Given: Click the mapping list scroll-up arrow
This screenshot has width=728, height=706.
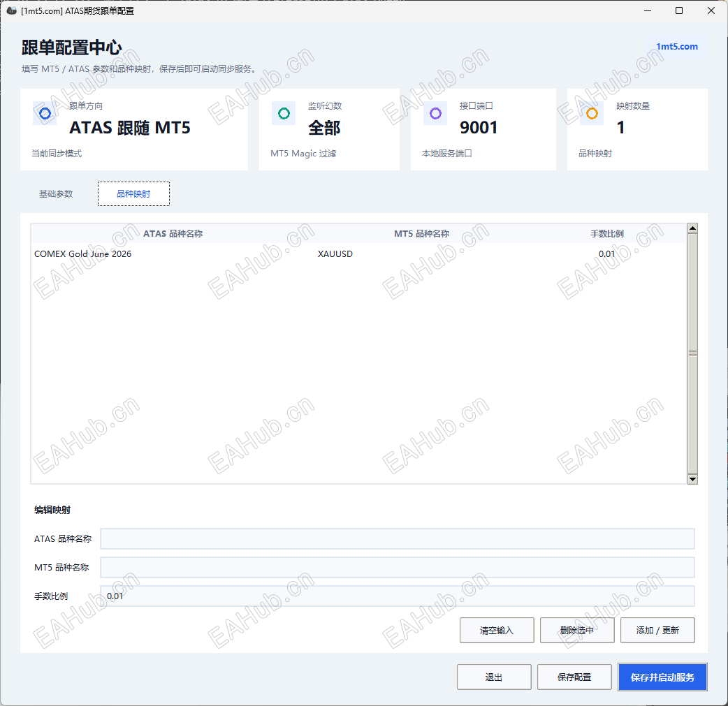Looking at the screenshot, I should coord(692,228).
